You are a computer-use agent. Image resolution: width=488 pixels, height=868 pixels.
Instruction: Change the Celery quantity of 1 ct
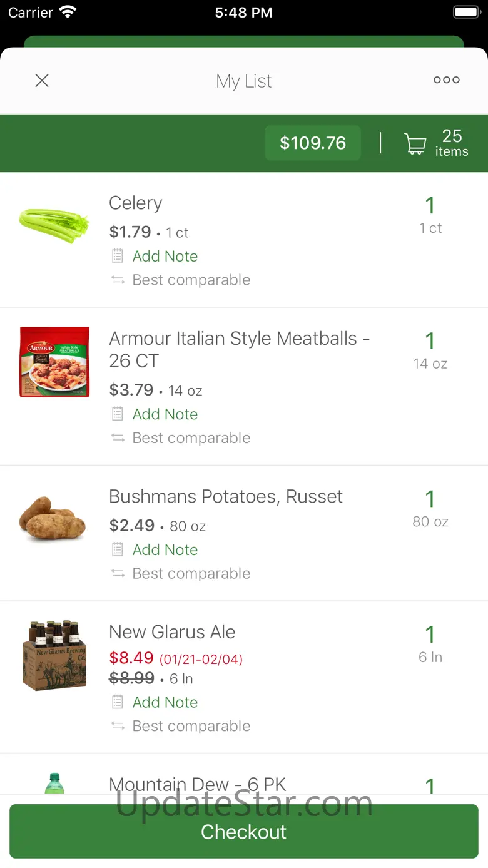click(x=430, y=215)
